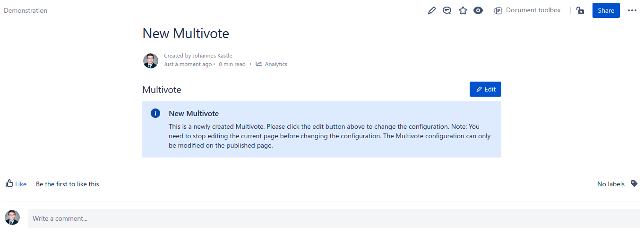Open the Document toolbox
Screen dimensions: 644x233
click(527, 10)
